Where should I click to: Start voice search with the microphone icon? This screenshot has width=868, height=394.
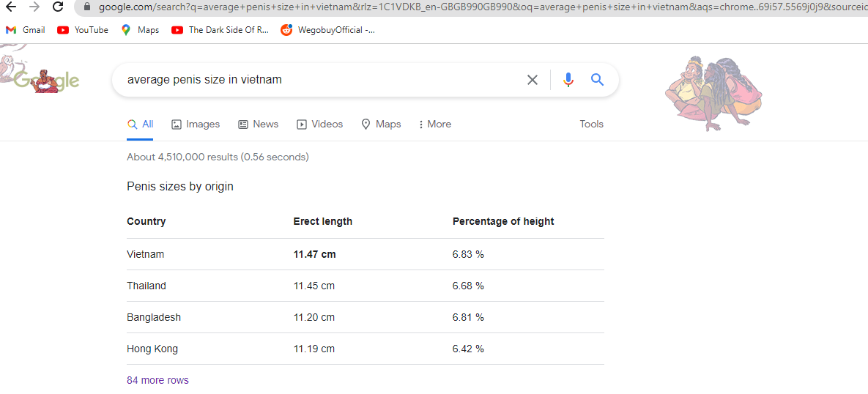[x=568, y=80]
